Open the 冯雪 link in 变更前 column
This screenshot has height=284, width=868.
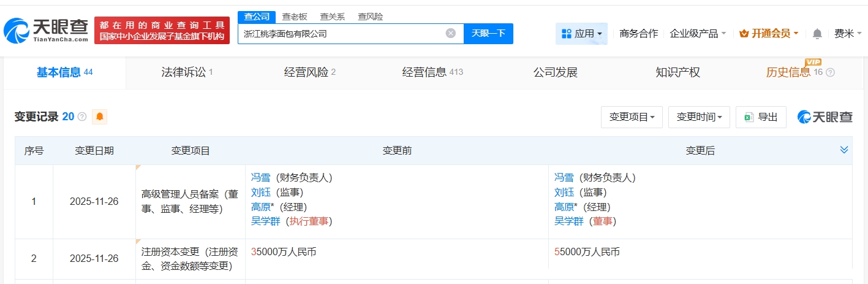point(260,177)
